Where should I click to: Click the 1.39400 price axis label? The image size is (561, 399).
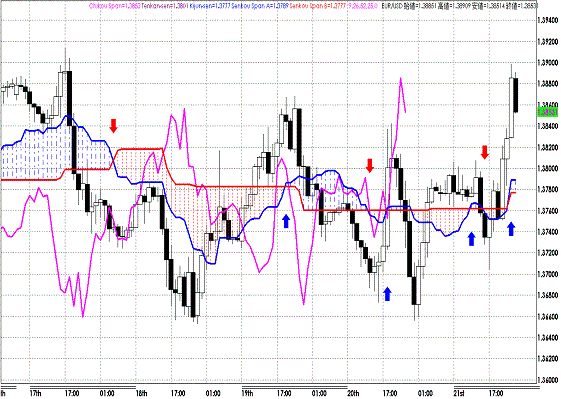(548, 20)
